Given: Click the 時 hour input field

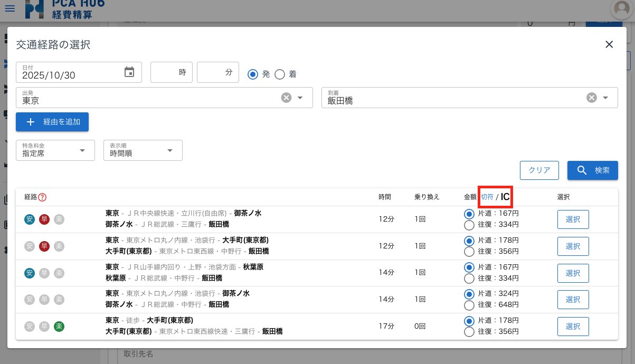Looking at the screenshot, I should click(171, 72).
